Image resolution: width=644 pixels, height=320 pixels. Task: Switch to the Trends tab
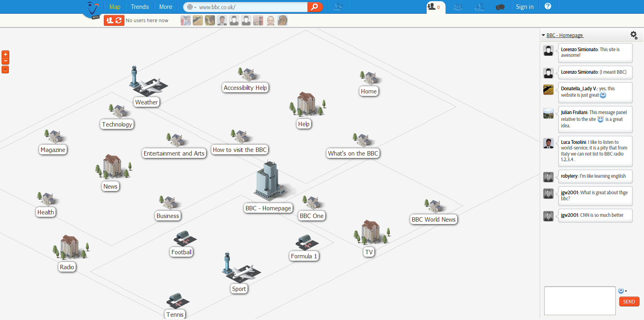[140, 7]
